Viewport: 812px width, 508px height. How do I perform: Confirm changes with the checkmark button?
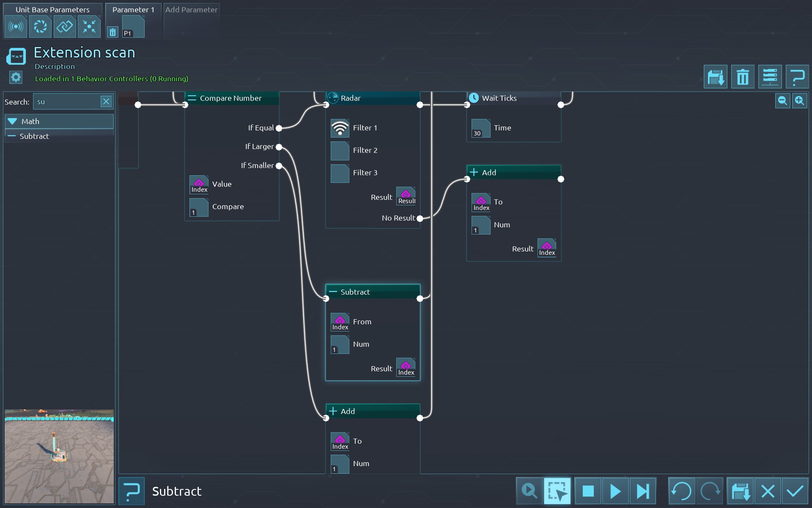pos(795,491)
